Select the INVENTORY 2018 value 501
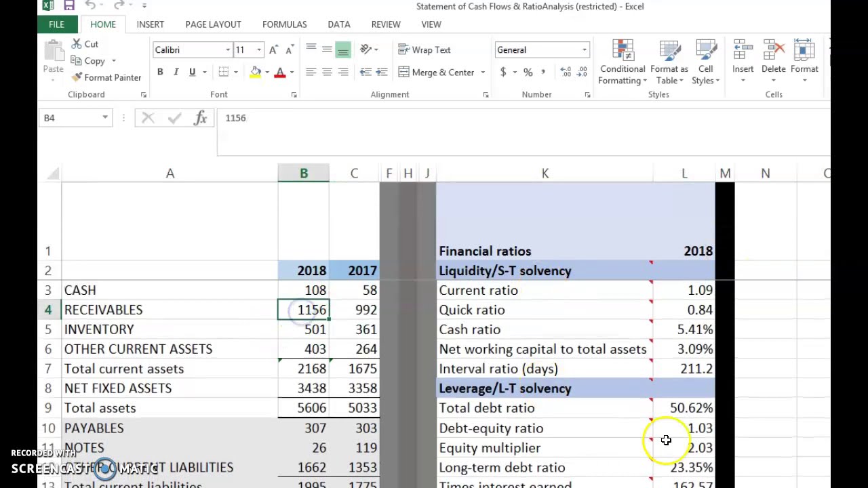The image size is (868, 488). [304, 329]
